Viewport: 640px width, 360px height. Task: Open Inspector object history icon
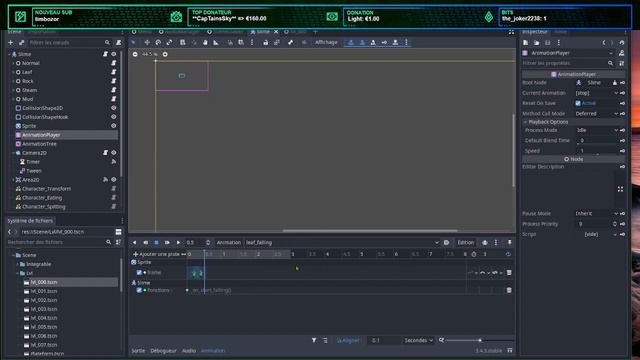coord(622,42)
